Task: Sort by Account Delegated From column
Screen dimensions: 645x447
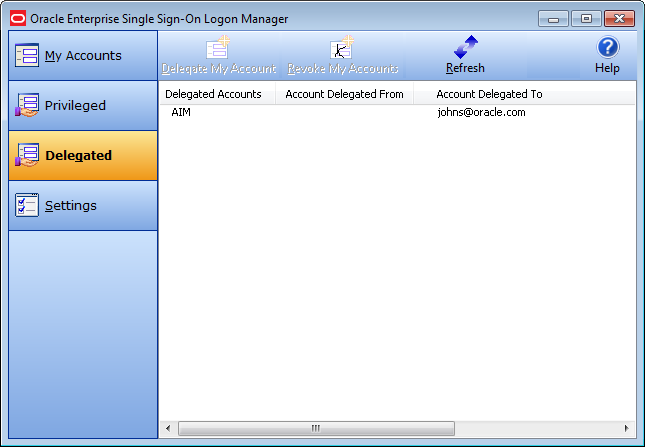Action: coord(344,94)
